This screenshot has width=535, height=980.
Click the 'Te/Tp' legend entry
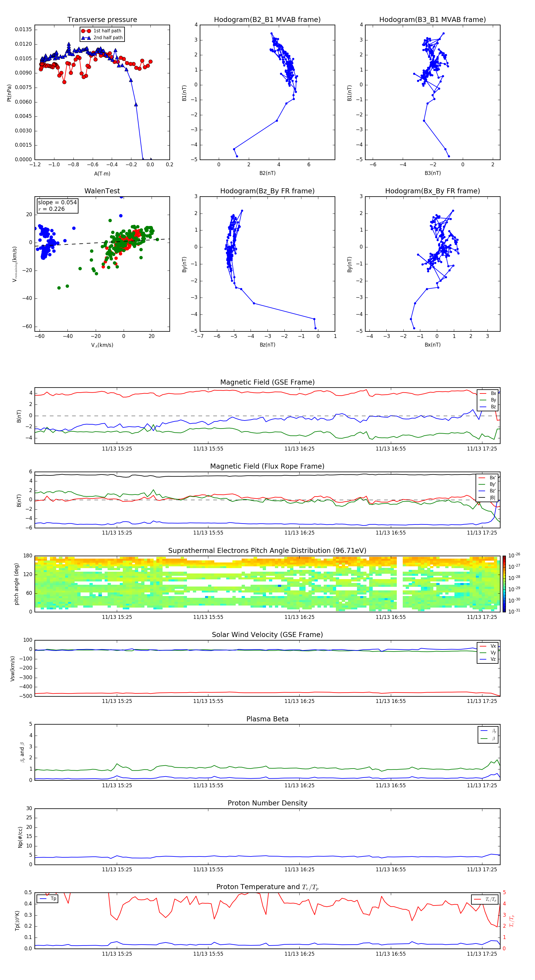pyautogui.click(x=485, y=899)
